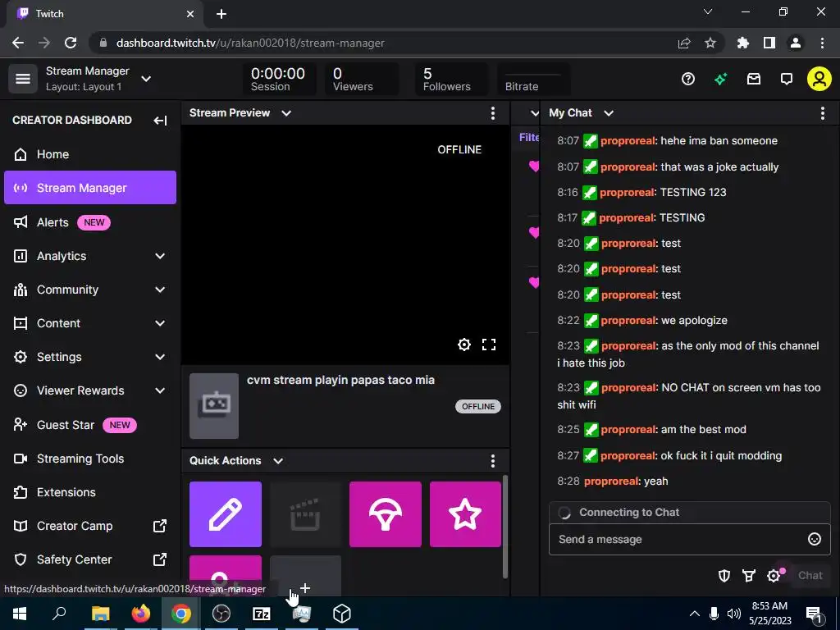Screen dimensions: 840x630
Task: Expand the Settings sidebar section
Action: pyautogui.click(x=160, y=357)
